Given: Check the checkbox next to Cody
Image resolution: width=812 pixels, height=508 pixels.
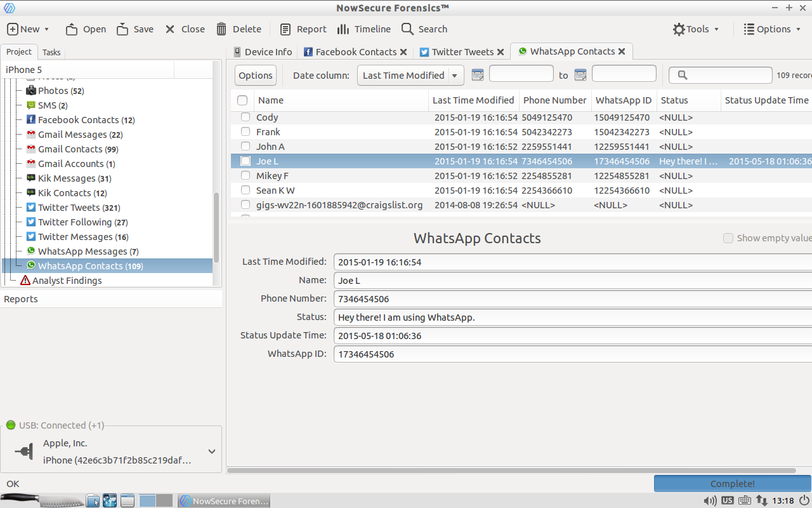Looking at the screenshot, I should pyautogui.click(x=246, y=117).
